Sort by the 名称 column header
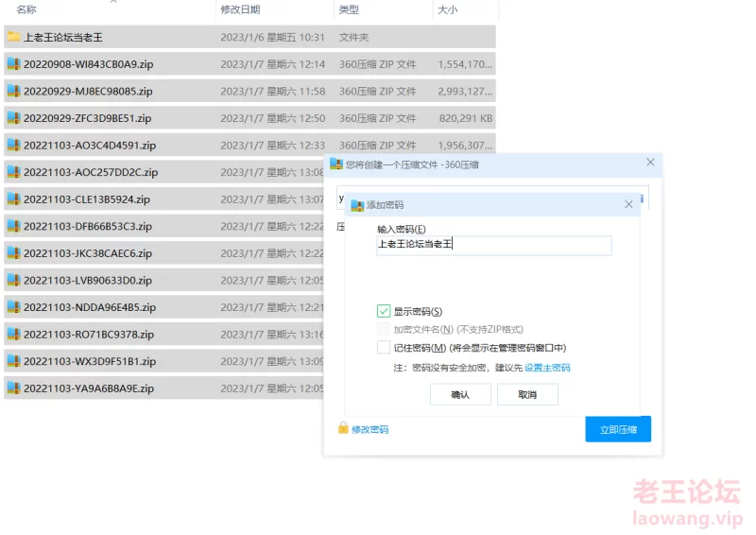 [x=26, y=9]
